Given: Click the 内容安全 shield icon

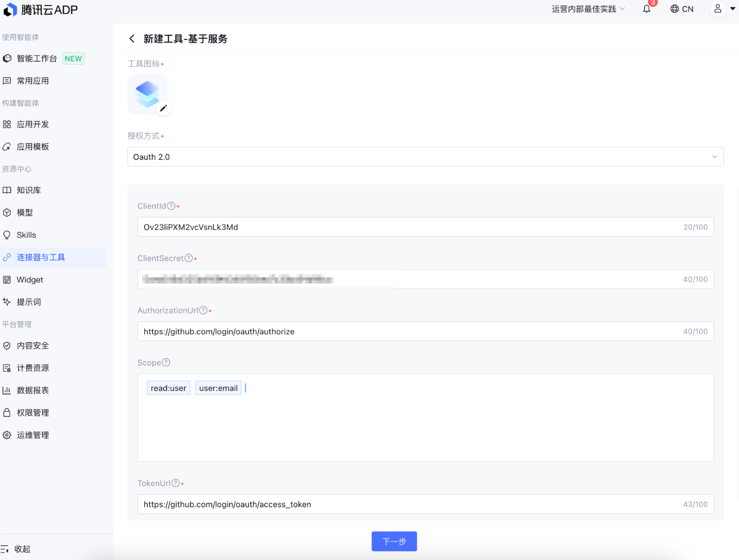Looking at the screenshot, I should pos(7,346).
